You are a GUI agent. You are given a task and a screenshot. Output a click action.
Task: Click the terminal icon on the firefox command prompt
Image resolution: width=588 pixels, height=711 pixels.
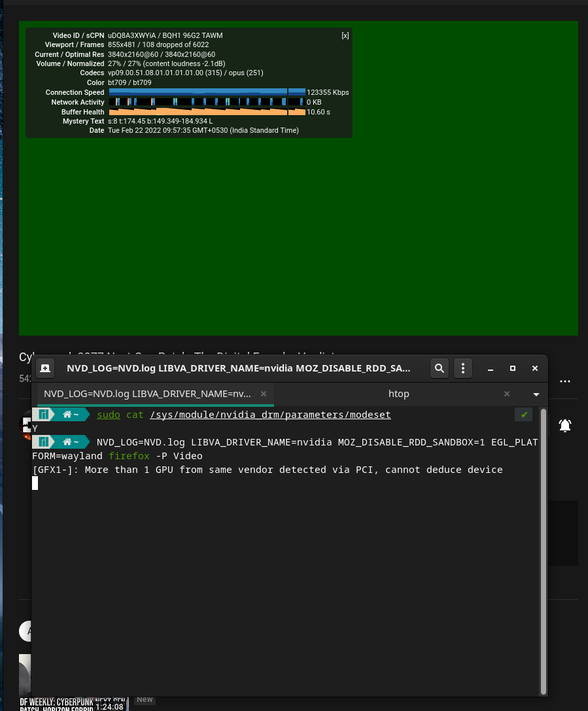pyautogui.click(x=44, y=442)
